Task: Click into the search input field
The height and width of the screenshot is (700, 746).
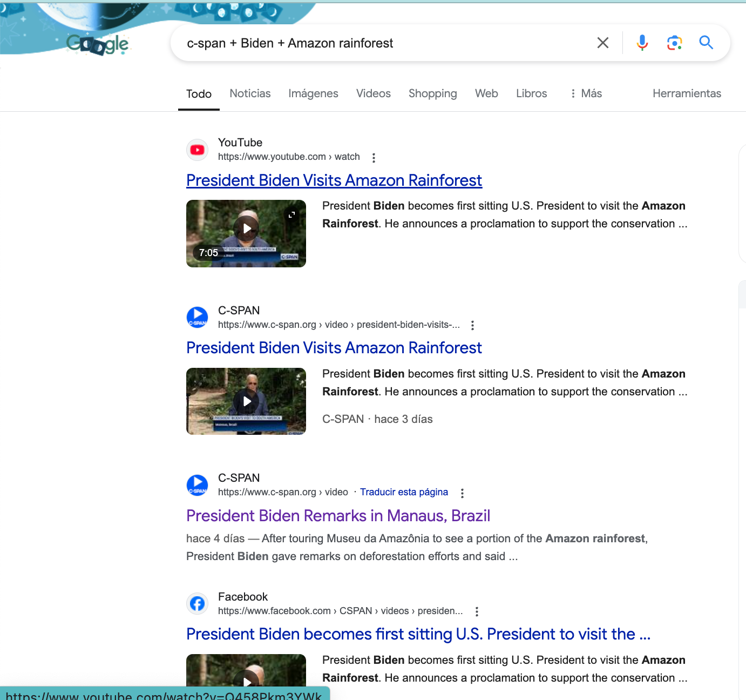Action: pyautogui.click(x=378, y=43)
